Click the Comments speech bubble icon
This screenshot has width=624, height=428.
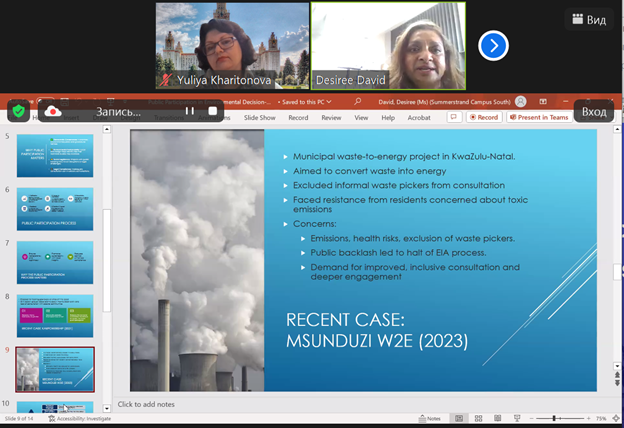click(x=454, y=117)
